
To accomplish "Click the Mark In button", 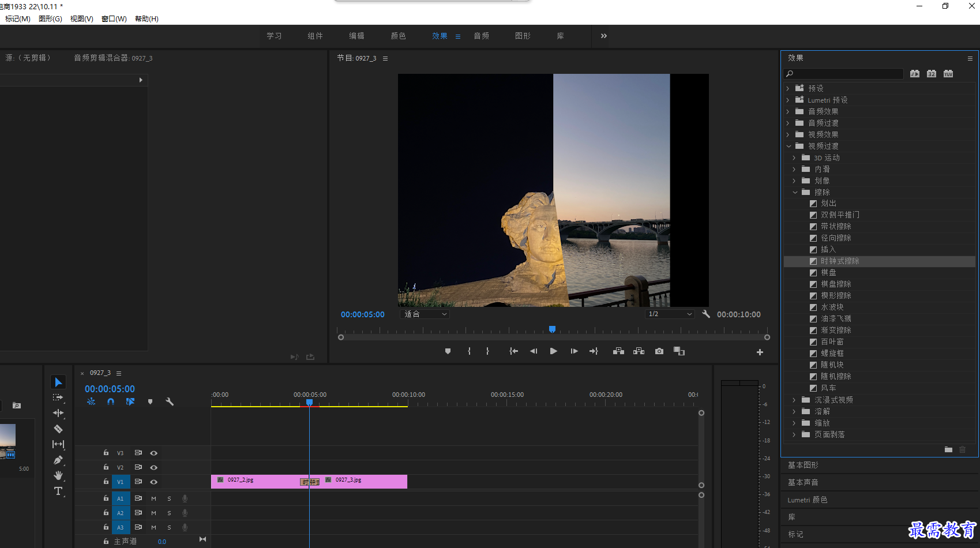I will tap(469, 351).
